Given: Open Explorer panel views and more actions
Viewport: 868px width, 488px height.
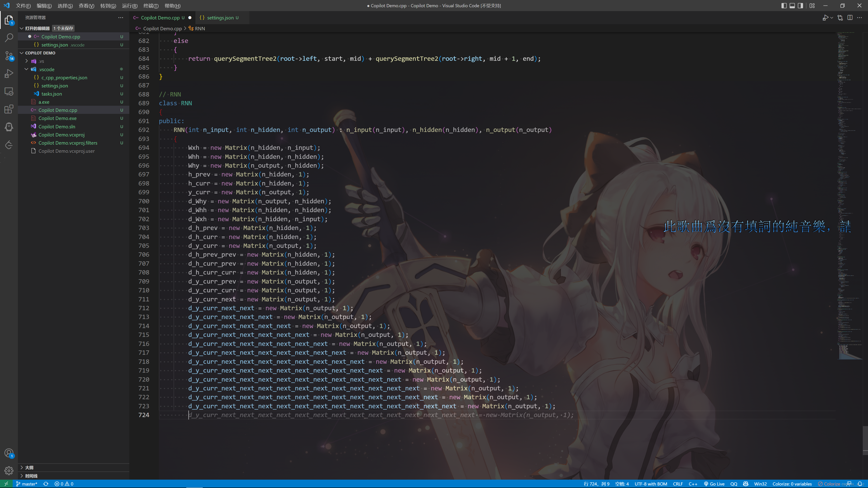Looking at the screenshot, I should click(121, 18).
